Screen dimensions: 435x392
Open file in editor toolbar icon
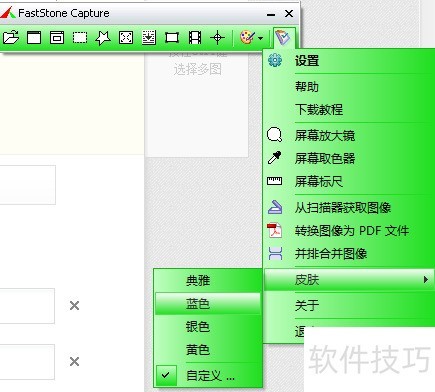[x=11, y=37]
